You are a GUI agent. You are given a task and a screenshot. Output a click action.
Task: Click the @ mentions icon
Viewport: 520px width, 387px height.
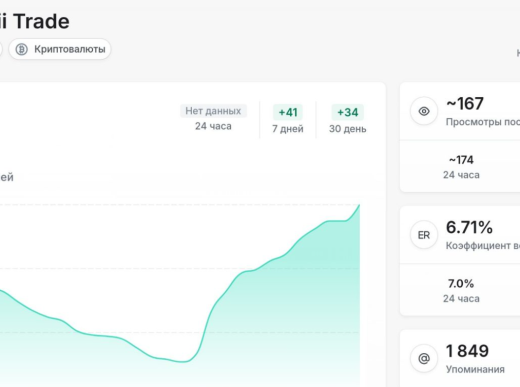pos(424,359)
